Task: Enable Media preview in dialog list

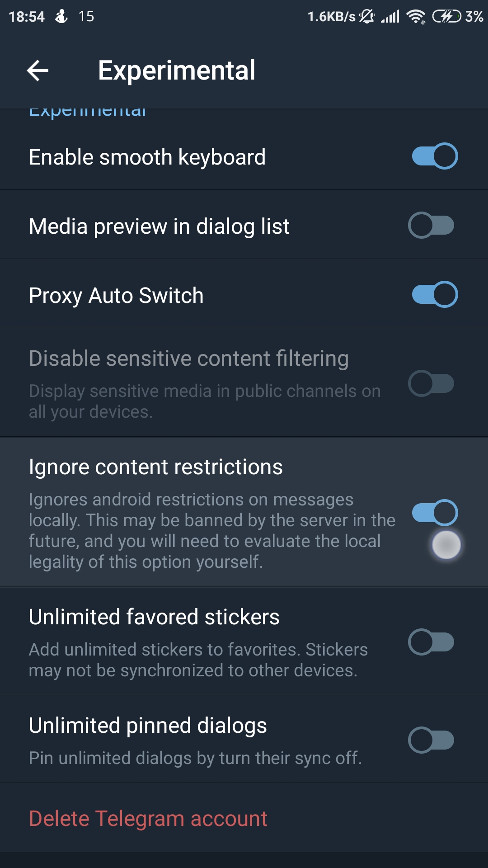Action: click(x=432, y=225)
